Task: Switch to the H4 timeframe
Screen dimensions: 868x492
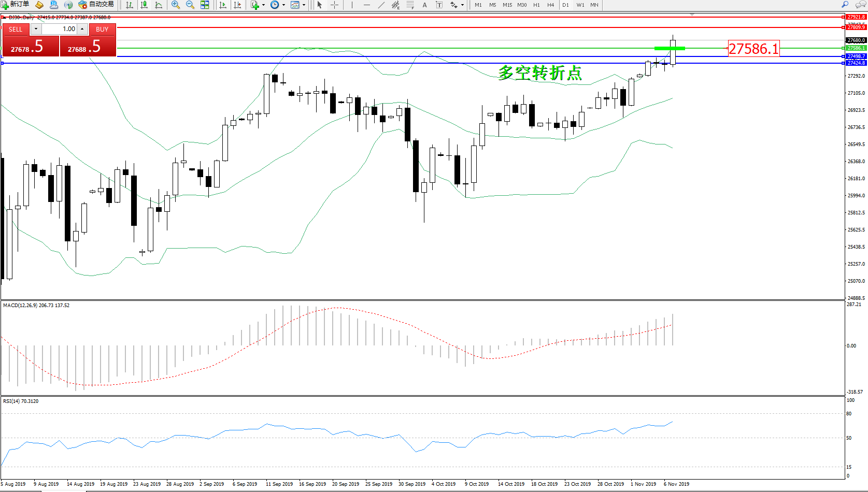Action: coord(551,5)
